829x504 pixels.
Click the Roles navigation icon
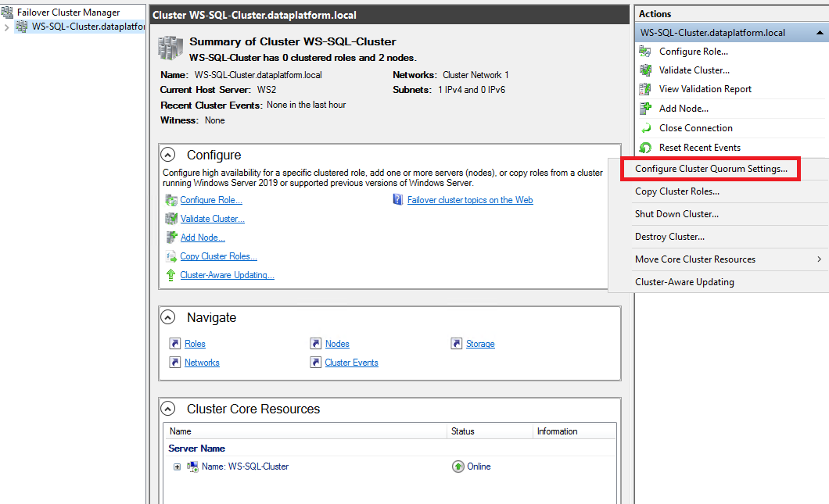[177, 344]
